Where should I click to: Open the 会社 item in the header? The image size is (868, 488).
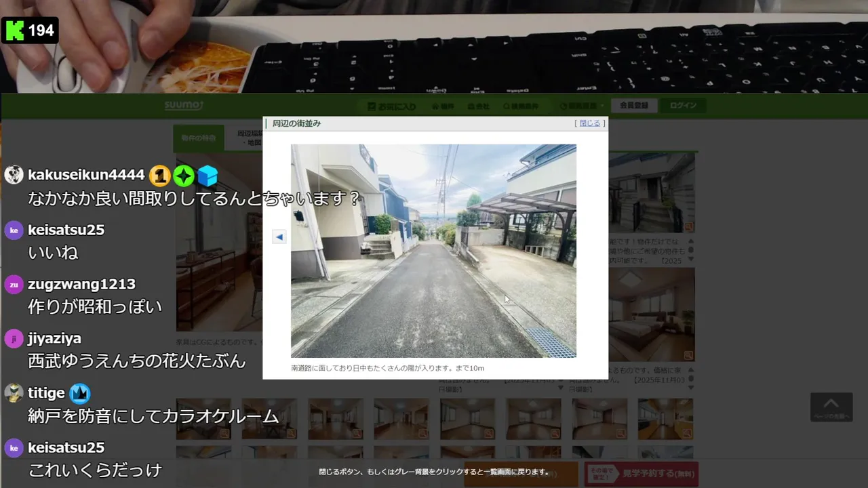479,106
